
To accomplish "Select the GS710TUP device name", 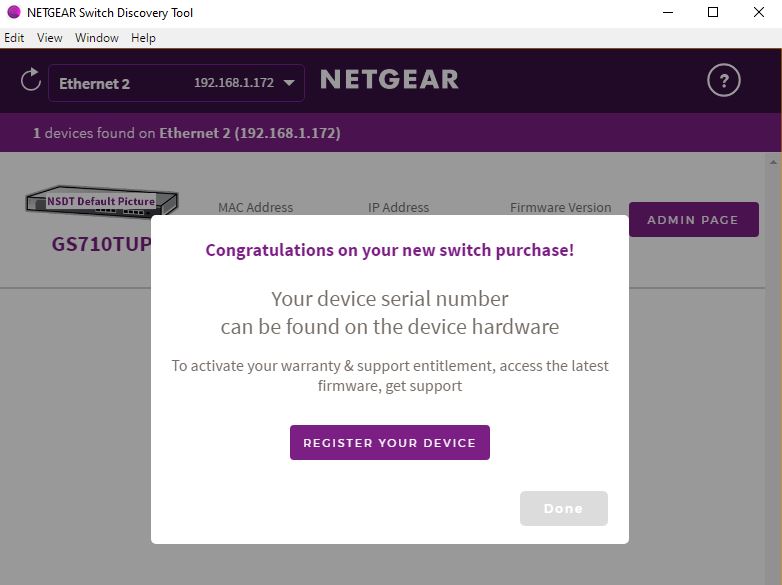I will coord(101,243).
